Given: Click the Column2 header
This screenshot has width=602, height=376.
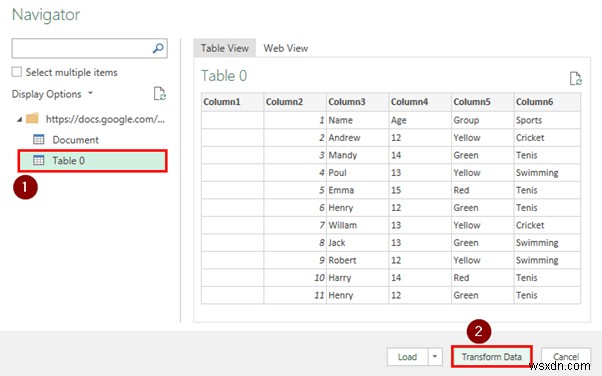Looking at the screenshot, I should click(295, 102).
